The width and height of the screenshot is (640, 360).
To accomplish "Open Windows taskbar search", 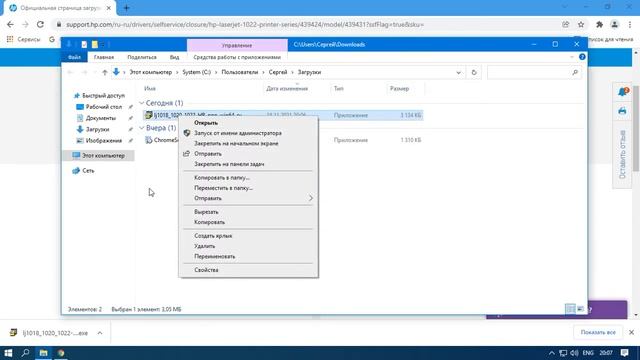I will (25, 353).
